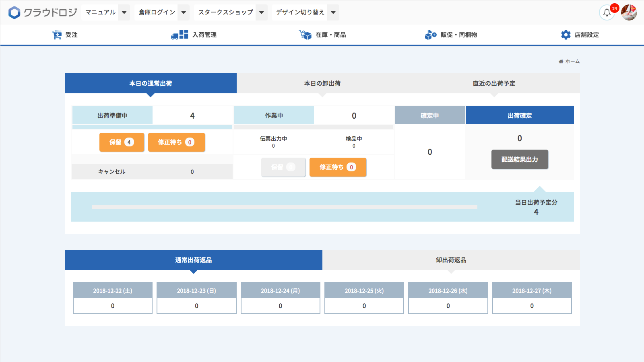The width and height of the screenshot is (644, 362).
Task: Click 修正待ち button under 作業中
Action: 338,167
